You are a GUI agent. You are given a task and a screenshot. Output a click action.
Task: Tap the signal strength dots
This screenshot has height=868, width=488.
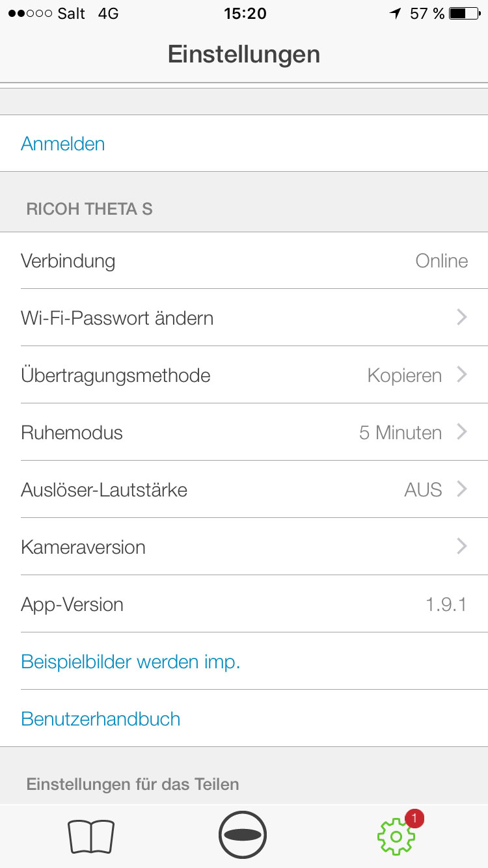pos(29,14)
